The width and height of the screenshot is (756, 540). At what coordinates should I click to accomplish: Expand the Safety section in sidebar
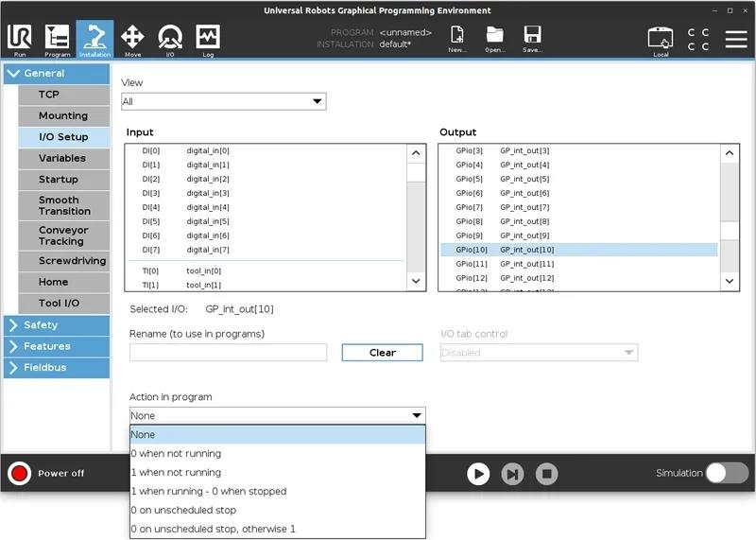[x=55, y=324]
